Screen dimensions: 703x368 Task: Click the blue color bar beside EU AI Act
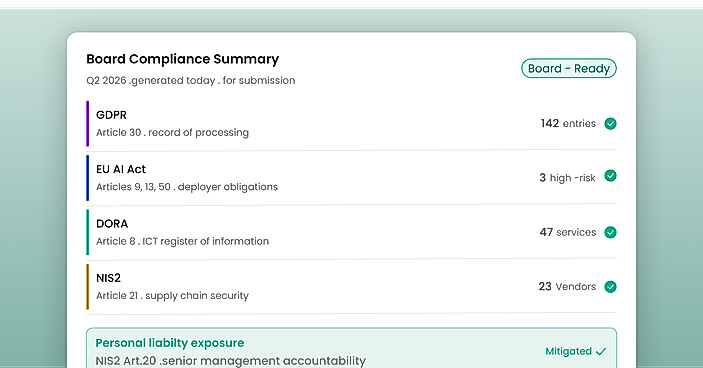(87, 178)
